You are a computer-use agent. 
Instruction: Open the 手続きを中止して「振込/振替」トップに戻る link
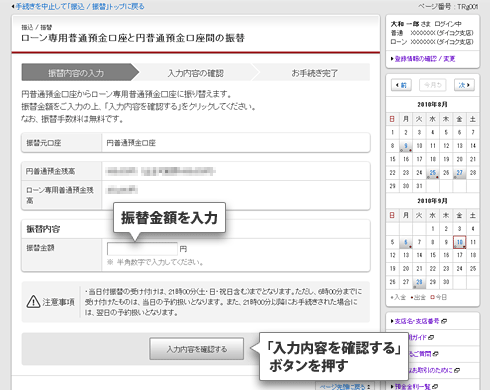click(x=78, y=6)
